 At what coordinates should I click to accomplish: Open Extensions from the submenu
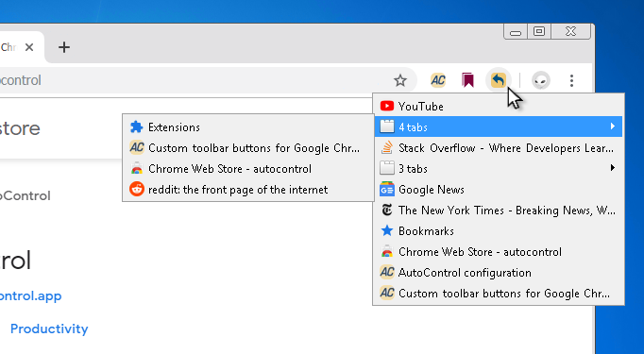[248, 126]
